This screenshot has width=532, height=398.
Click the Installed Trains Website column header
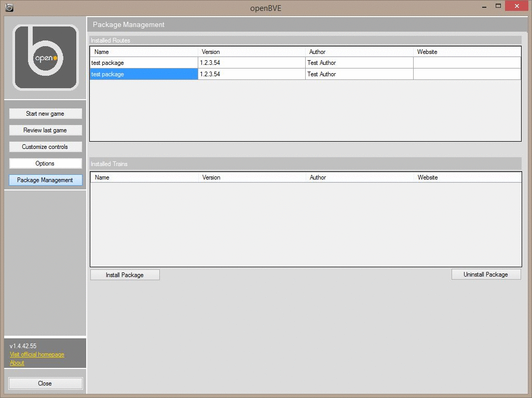pyautogui.click(x=468, y=177)
